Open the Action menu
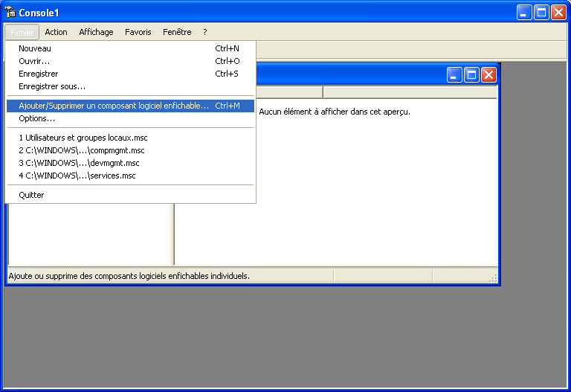This screenshot has width=571, height=392. coord(56,33)
